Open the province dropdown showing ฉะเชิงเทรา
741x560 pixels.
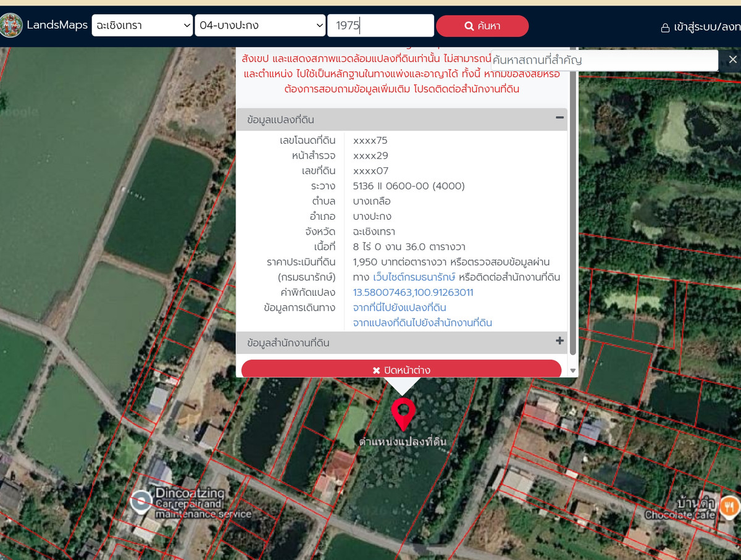[143, 26]
